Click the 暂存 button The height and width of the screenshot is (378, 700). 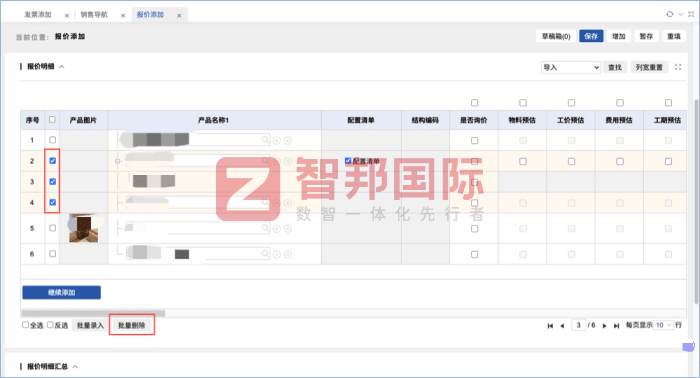tap(646, 36)
